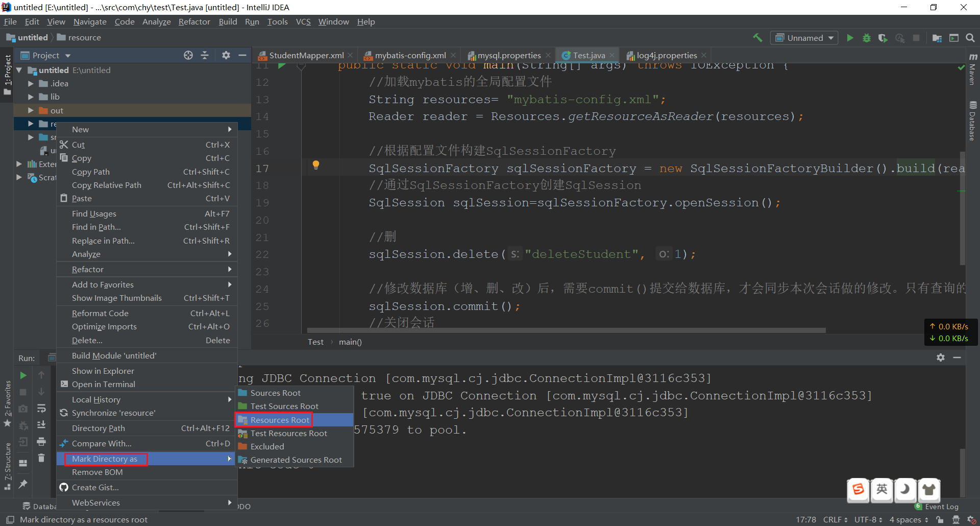Open Project Structure from the toolbar icon

937,38
